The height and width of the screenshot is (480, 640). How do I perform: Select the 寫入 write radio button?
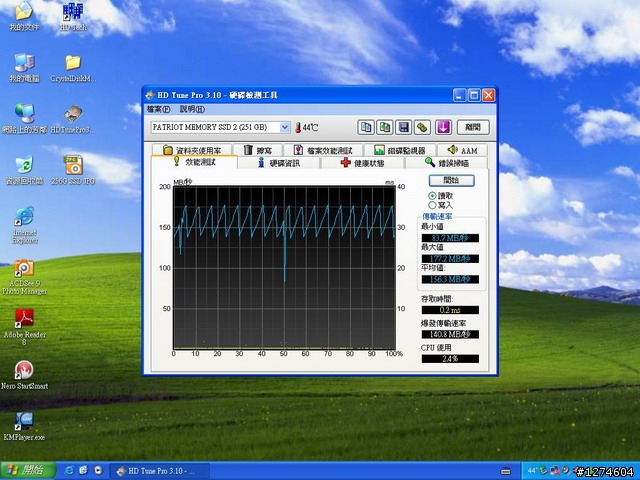[432, 205]
